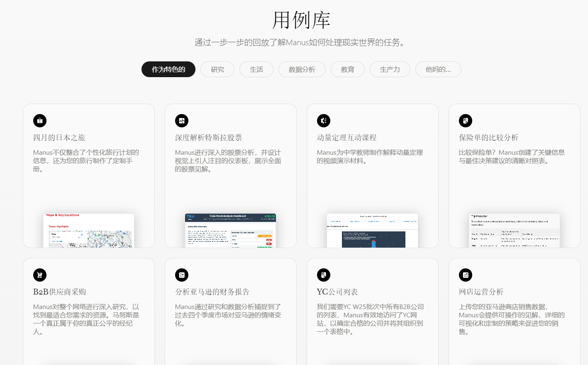The image size is (588, 365).
Task: Select the 作为特色的 filter tab
Action: 168,69
